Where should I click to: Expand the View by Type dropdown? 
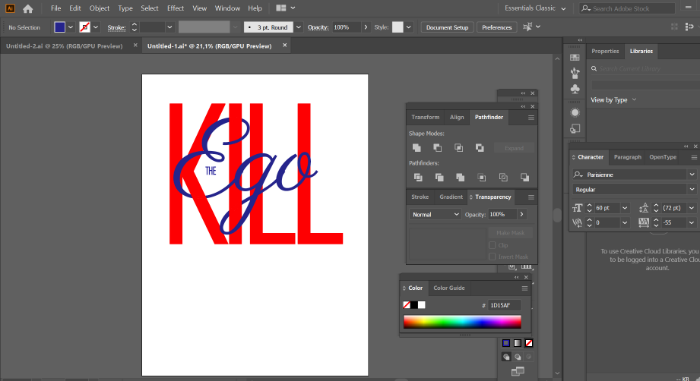(x=613, y=100)
